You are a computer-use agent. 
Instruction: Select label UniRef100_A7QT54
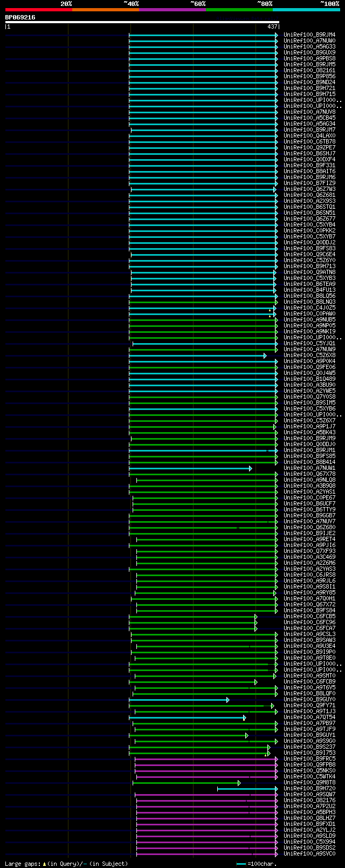coord(309,717)
